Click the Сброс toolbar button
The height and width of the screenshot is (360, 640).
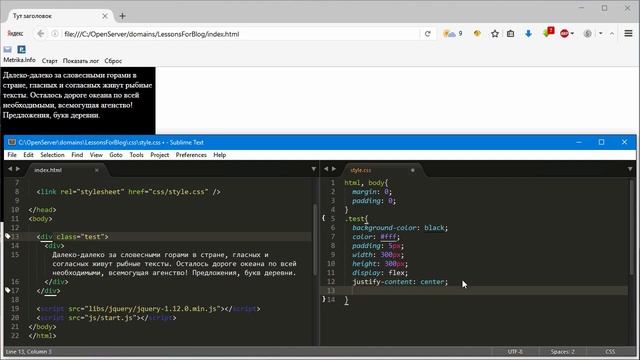click(x=113, y=61)
